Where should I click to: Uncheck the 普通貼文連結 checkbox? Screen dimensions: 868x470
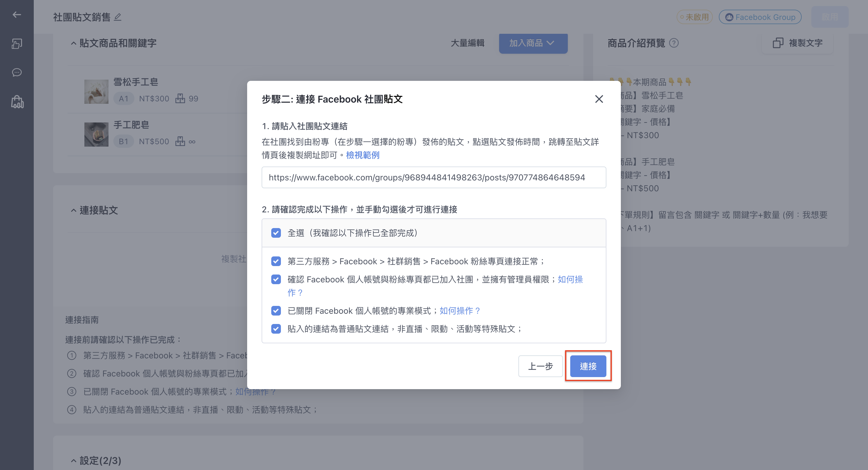click(276, 329)
